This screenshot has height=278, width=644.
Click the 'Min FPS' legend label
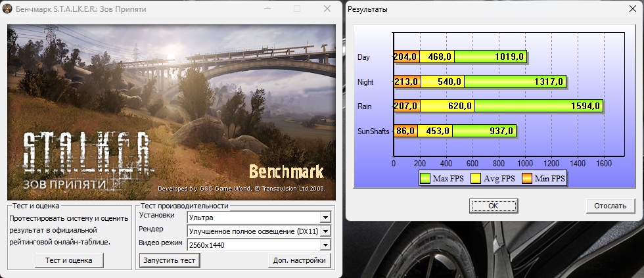pyautogui.click(x=549, y=179)
